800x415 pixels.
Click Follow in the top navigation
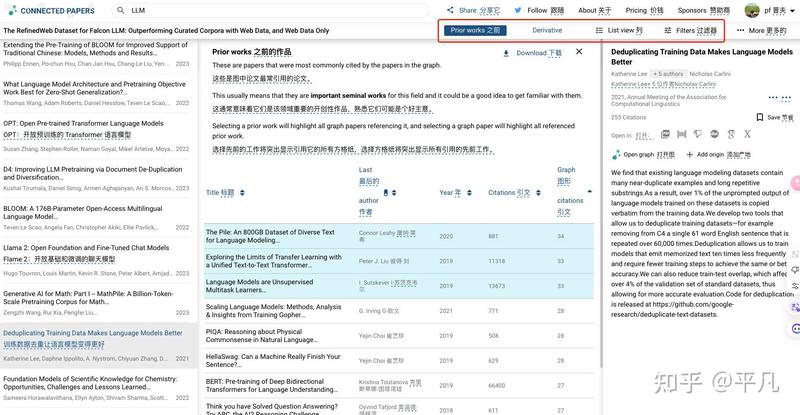[545, 10]
